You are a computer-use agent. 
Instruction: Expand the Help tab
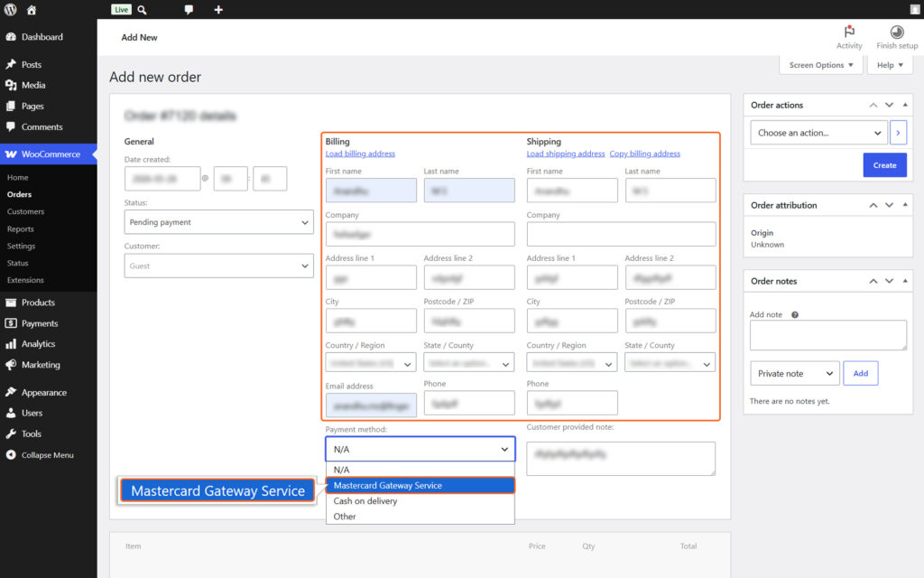(x=890, y=65)
